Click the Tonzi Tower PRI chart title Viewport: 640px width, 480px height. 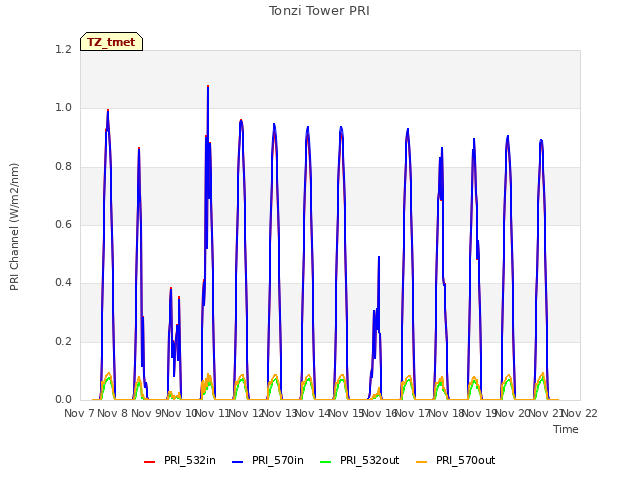click(319, 11)
